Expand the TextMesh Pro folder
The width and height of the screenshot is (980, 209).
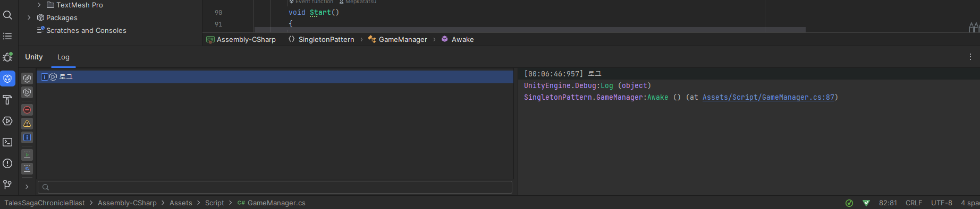click(39, 5)
